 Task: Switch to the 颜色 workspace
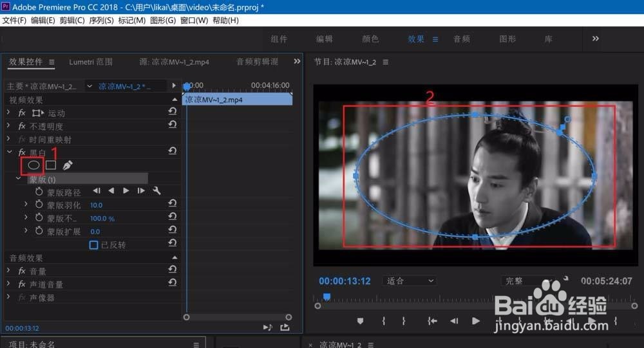pyautogui.click(x=370, y=39)
